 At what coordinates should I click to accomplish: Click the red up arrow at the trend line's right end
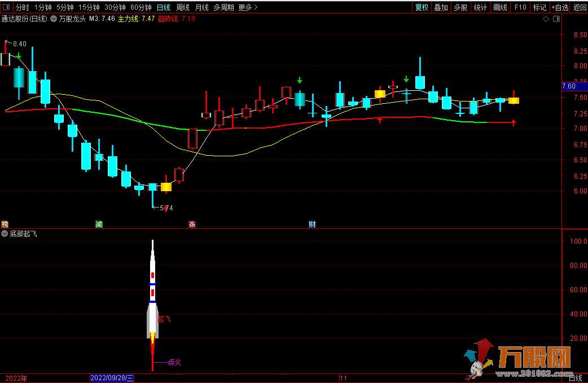coord(514,122)
